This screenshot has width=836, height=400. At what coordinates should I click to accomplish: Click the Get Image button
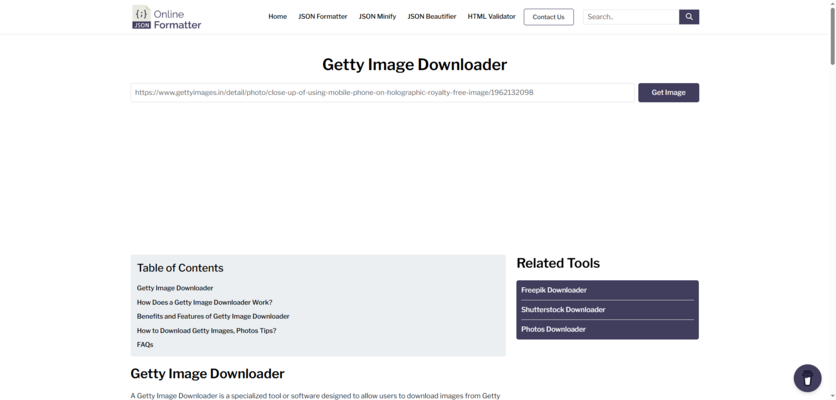coord(668,92)
